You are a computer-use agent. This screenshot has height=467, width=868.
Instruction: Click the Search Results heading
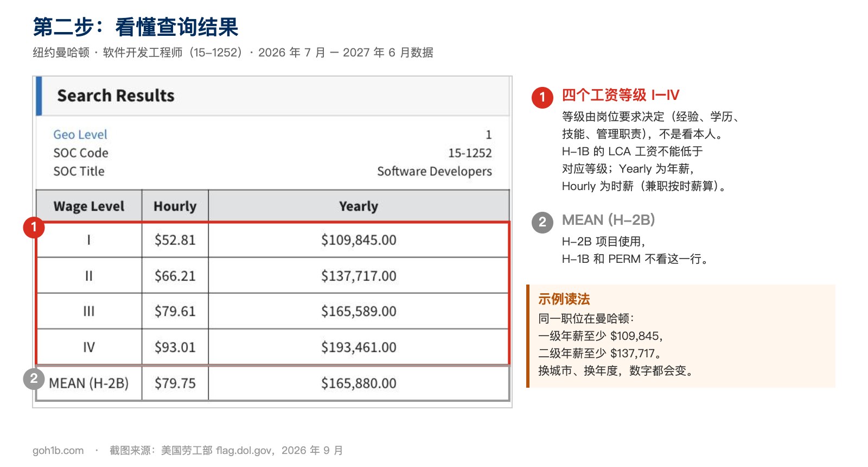(116, 96)
